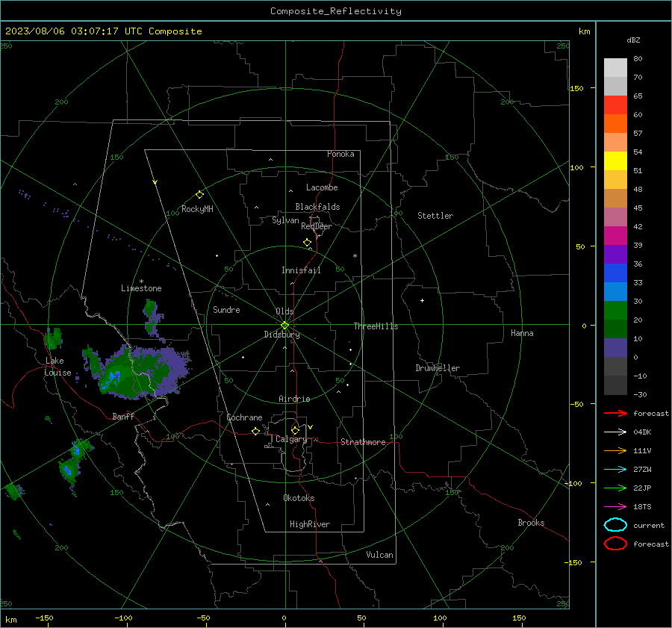
Task: Select the magenta swatch between 42 and 39
Action: (x=615, y=236)
